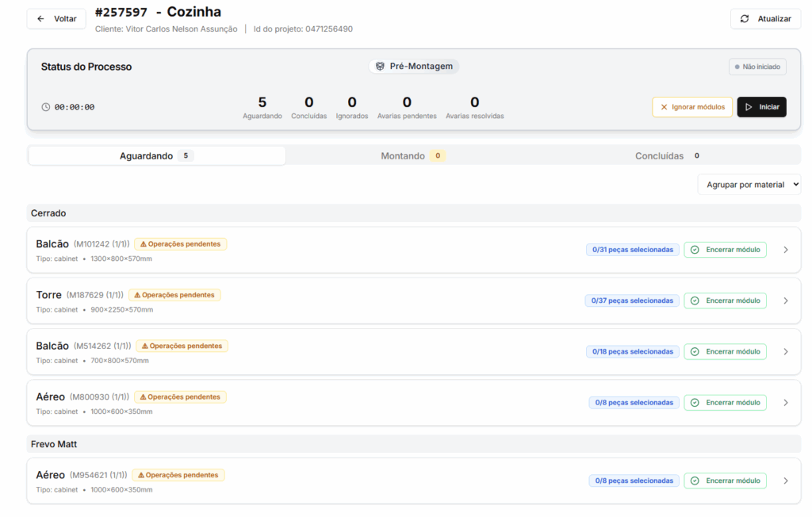The height and width of the screenshot is (517, 812).
Task: Click the Operações pendentes badge on Aéreo M954621
Action: [178, 475]
